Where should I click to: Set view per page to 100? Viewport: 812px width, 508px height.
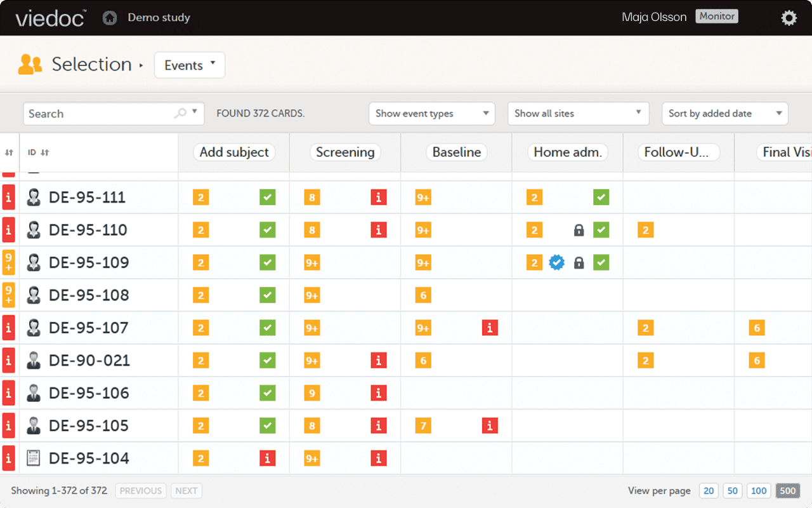click(759, 491)
